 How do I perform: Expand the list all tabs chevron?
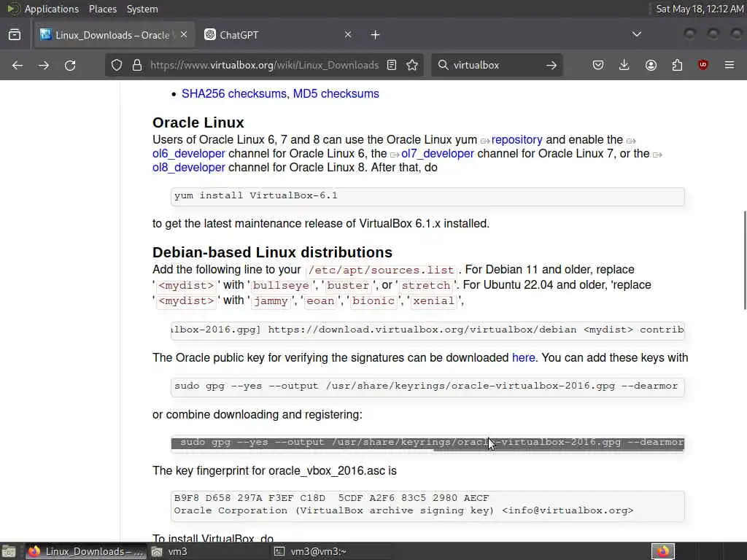[x=636, y=34]
